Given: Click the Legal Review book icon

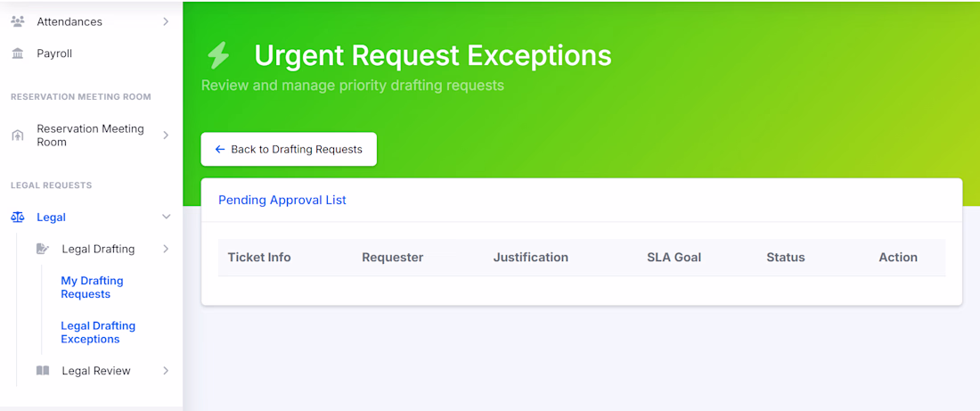Looking at the screenshot, I should pyautogui.click(x=43, y=371).
